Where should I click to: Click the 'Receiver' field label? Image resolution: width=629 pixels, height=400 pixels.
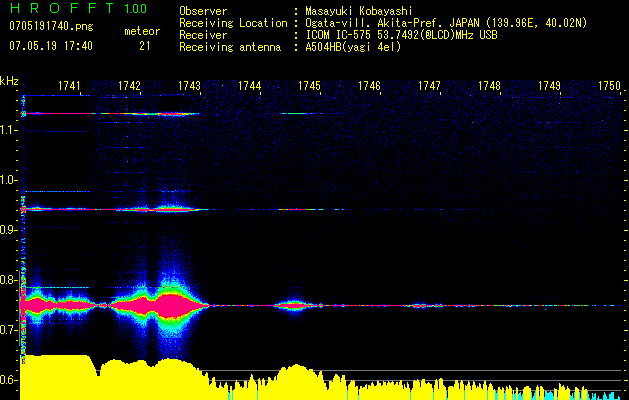click(203, 35)
